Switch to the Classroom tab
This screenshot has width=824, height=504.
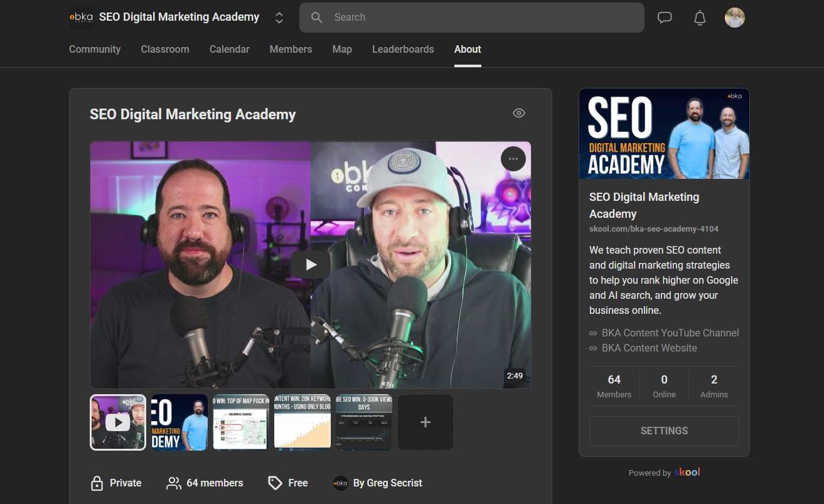pos(164,49)
